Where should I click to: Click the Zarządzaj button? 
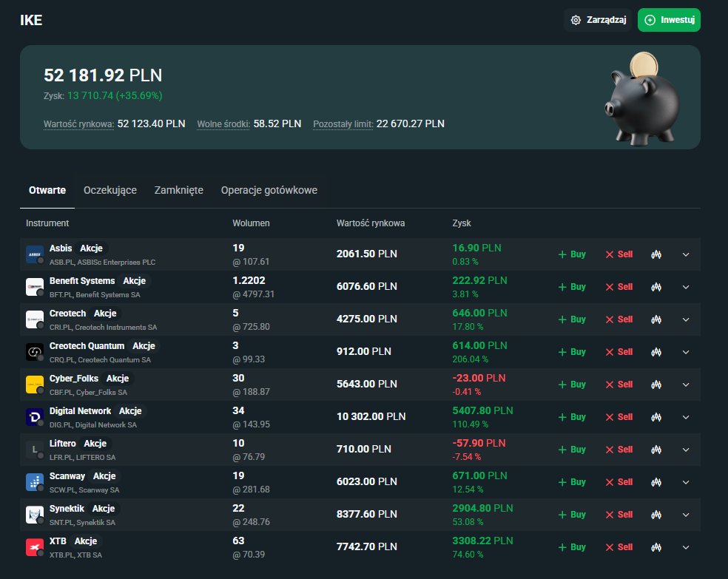598,20
